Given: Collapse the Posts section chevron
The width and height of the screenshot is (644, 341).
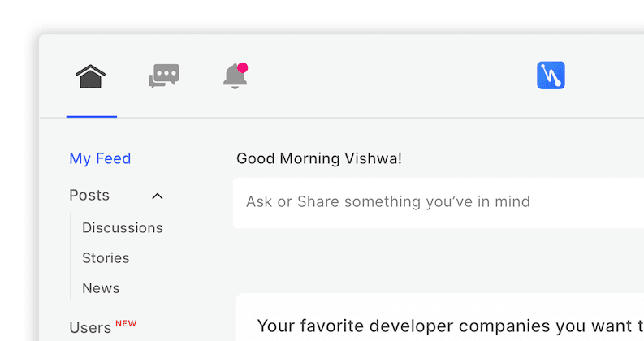Looking at the screenshot, I should click(x=158, y=196).
